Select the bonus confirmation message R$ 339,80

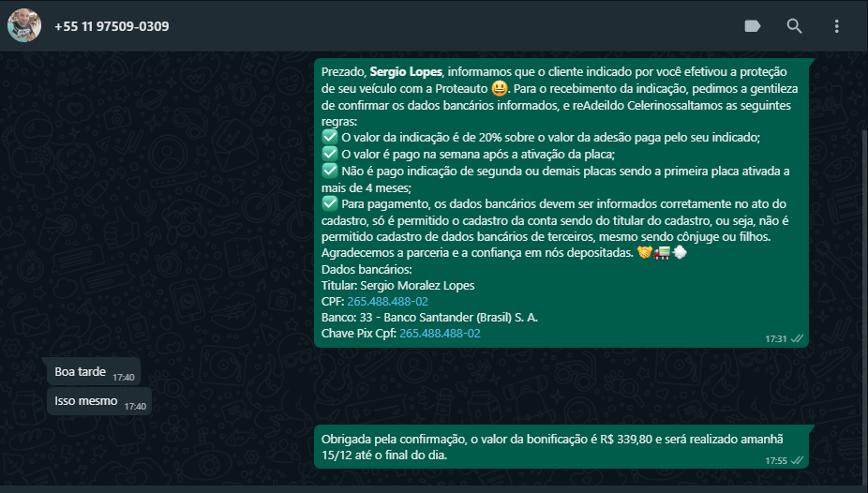coord(561,447)
